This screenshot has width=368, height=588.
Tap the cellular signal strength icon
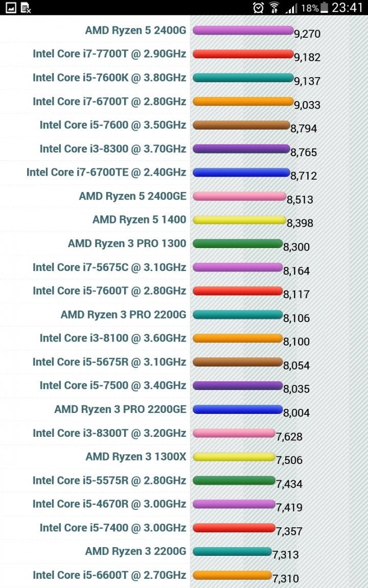click(x=291, y=8)
